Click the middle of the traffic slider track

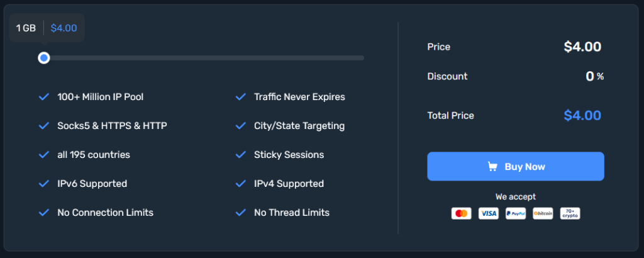(x=204, y=58)
